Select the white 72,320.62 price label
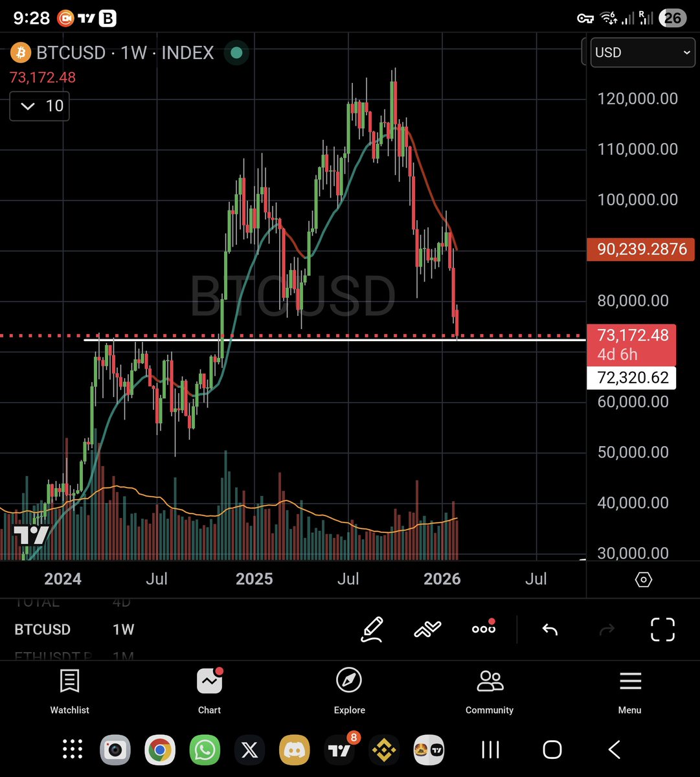Image resolution: width=700 pixels, height=777 pixels. point(631,377)
